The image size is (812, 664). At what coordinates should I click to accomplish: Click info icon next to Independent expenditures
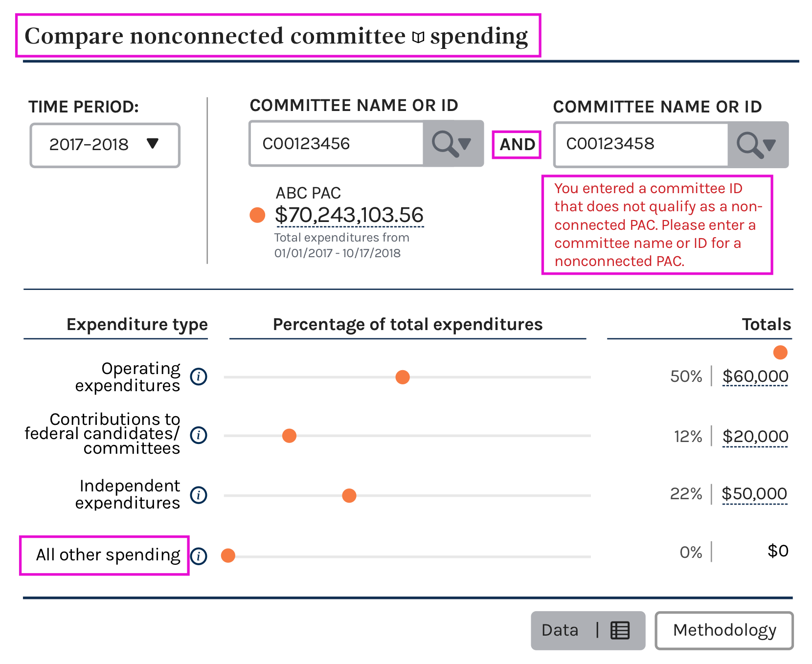click(199, 495)
